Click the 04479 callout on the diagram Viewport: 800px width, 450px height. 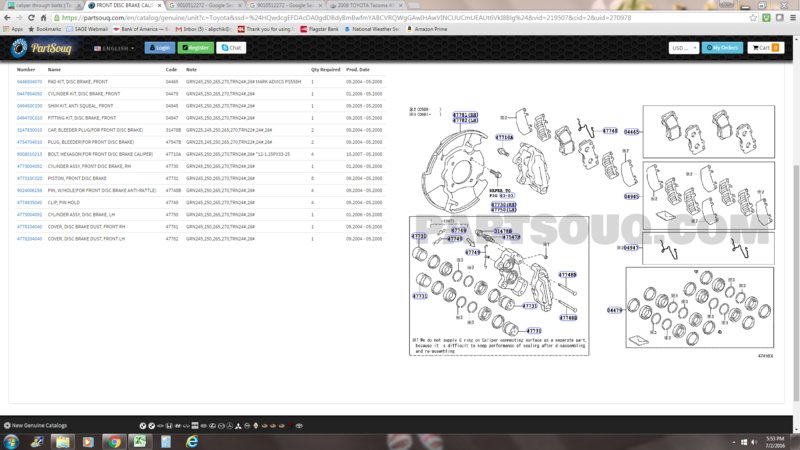615,310
